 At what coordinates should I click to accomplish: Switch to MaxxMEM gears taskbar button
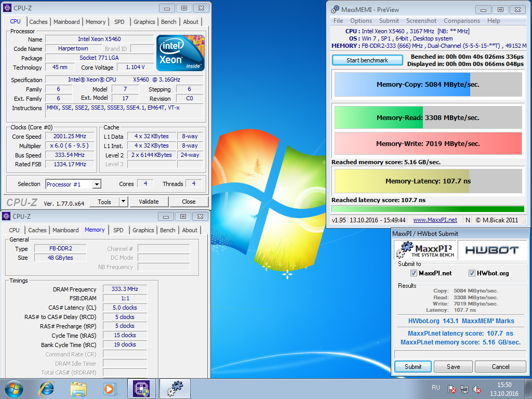pos(175,389)
